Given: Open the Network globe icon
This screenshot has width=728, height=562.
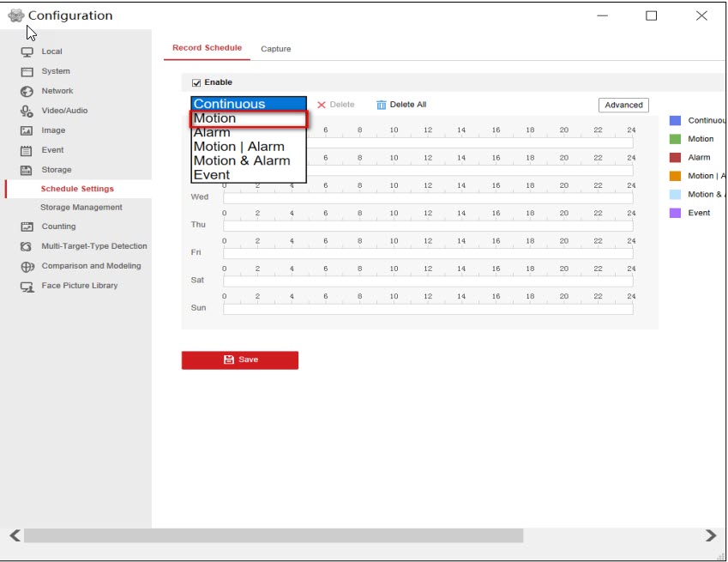Looking at the screenshot, I should pyautogui.click(x=27, y=92).
